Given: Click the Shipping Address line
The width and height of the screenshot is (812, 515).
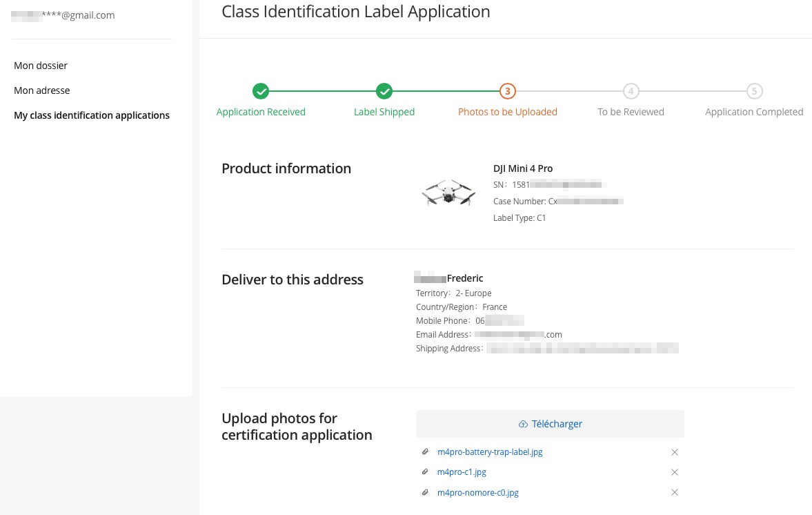Looking at the screenshot, I should [x=547, y=348].
